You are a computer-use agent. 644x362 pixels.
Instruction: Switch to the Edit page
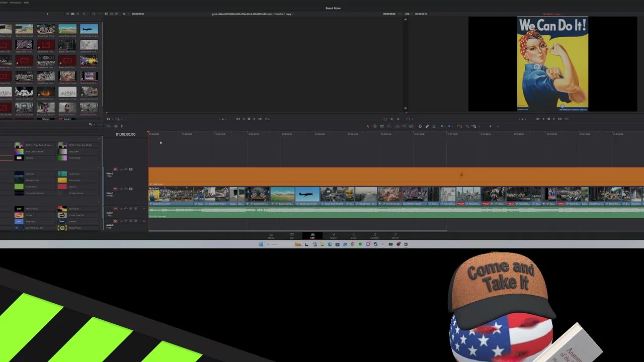click(x=312, y=236)
